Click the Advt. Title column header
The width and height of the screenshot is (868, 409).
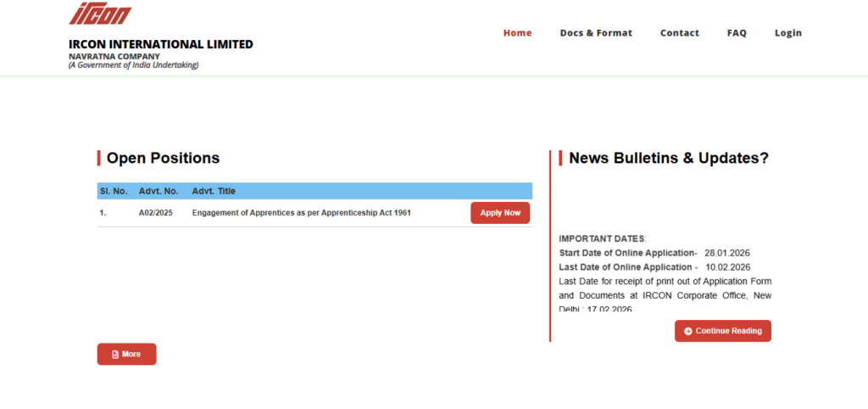pos(214,191)
